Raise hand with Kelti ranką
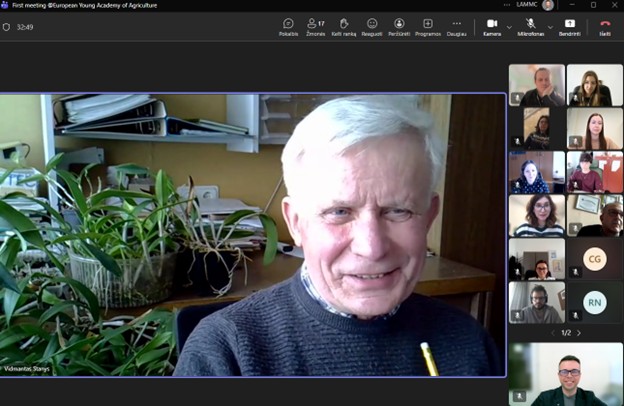 pos(343,26)
